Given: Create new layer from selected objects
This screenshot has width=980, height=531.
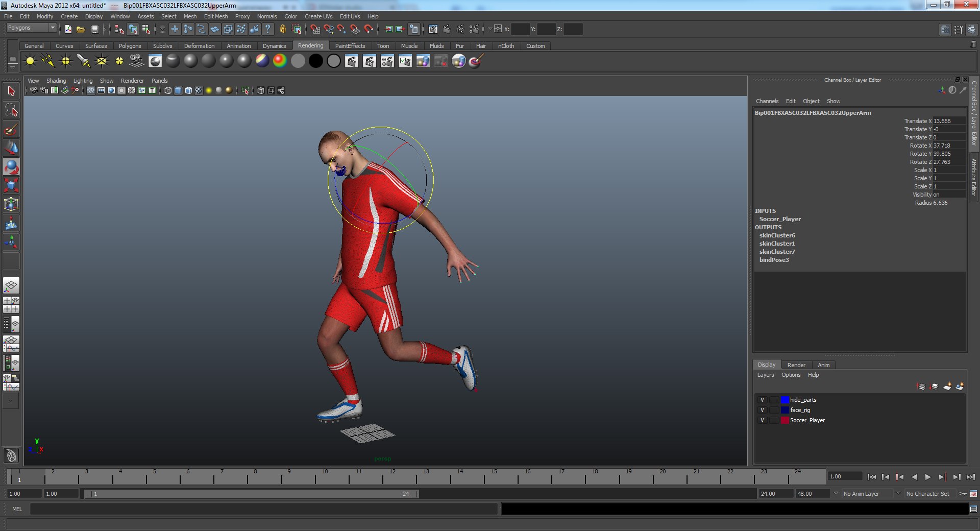Looking at the screenshot, I should pos(960,387).
